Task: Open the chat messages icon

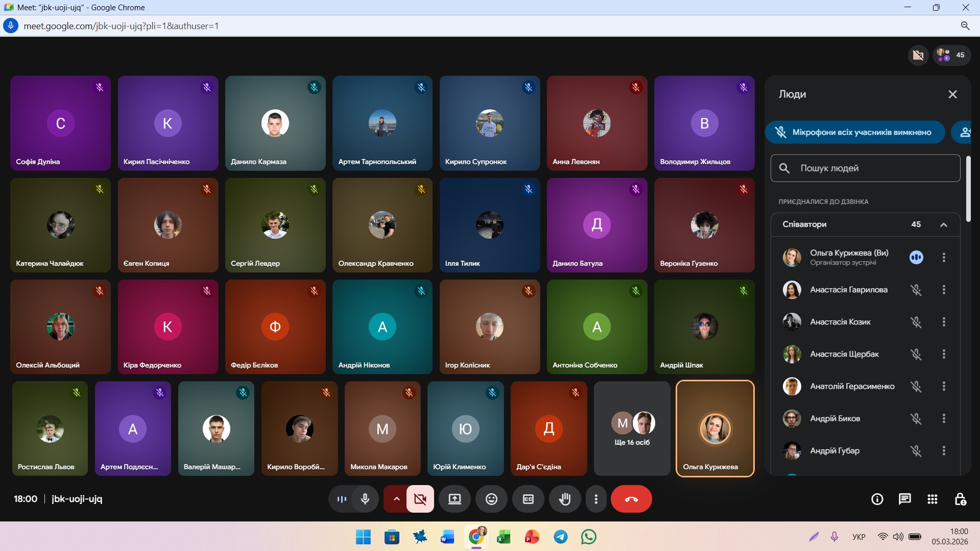Action: [904, 499]
